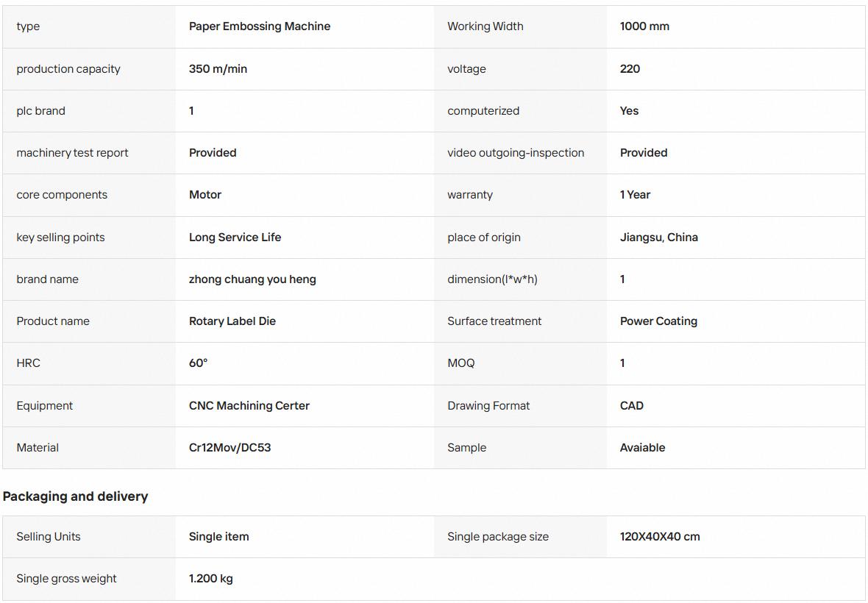Click brand name zhong chuang you heng
Screen dimensions: 868x603
click(252, 279)
